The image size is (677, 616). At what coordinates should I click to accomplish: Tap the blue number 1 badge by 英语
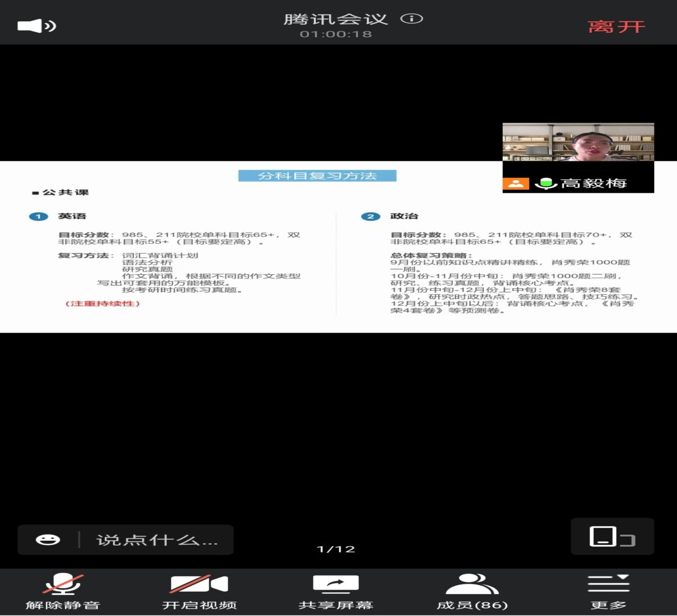(x=38, y=216)
